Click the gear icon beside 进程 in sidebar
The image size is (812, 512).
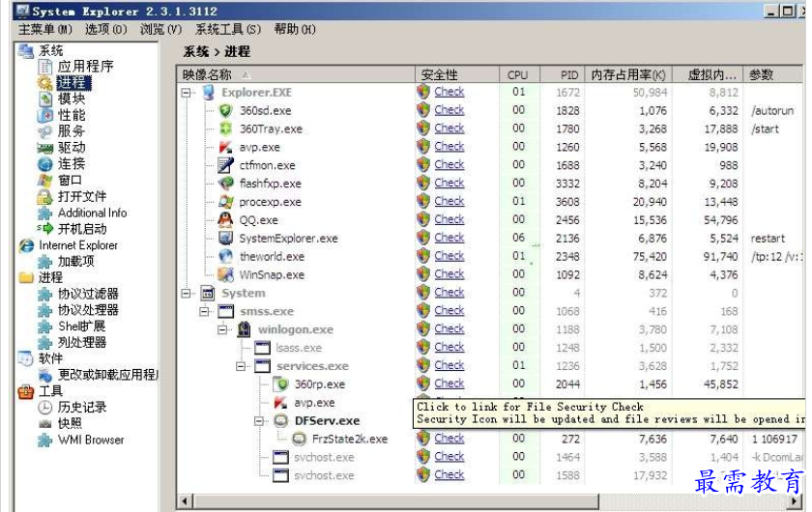coord(44,82)
